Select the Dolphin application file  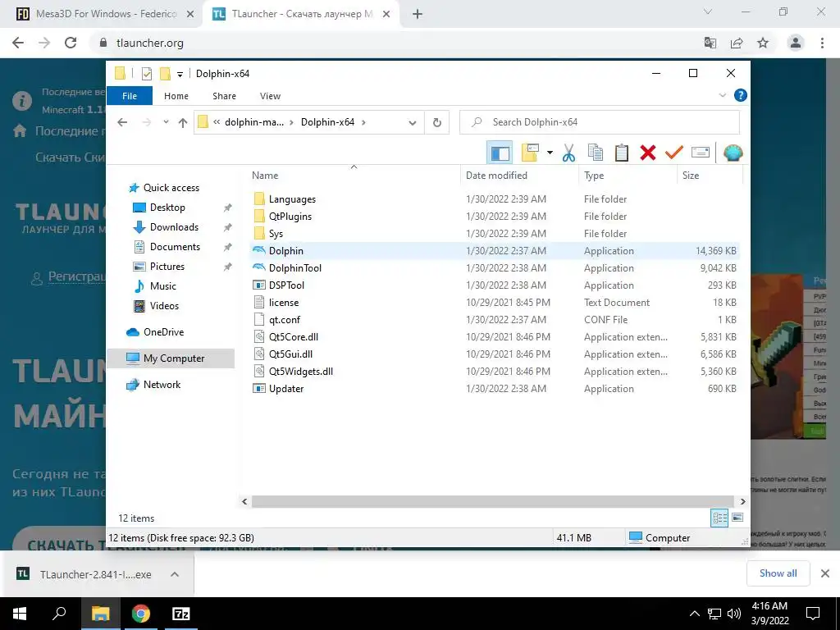tap(495, 251)
